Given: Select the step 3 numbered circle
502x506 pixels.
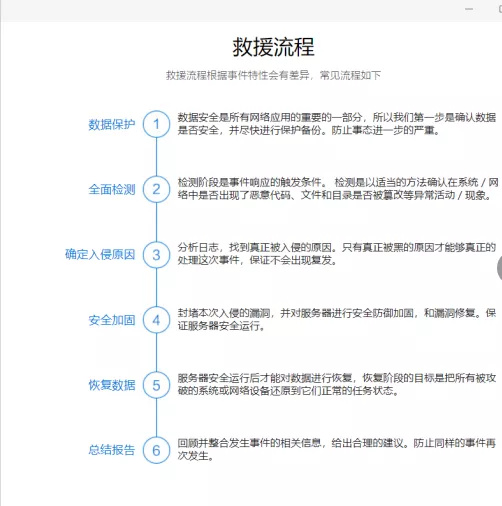Looking at the screenshot, I should coord(156,255).
